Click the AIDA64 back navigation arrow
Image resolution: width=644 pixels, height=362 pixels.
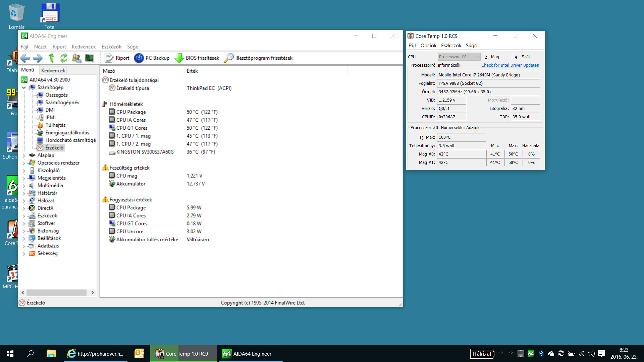coord(25,58)
